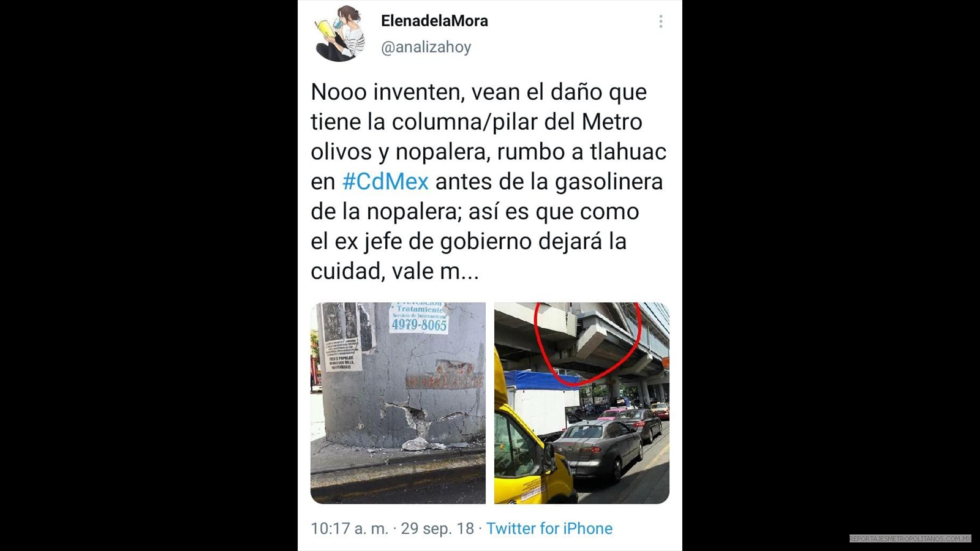Screen dimensions: 980x551
Task: Click the tweet's last line "cuidad, vale m..."
Action: tap(394, 271)
